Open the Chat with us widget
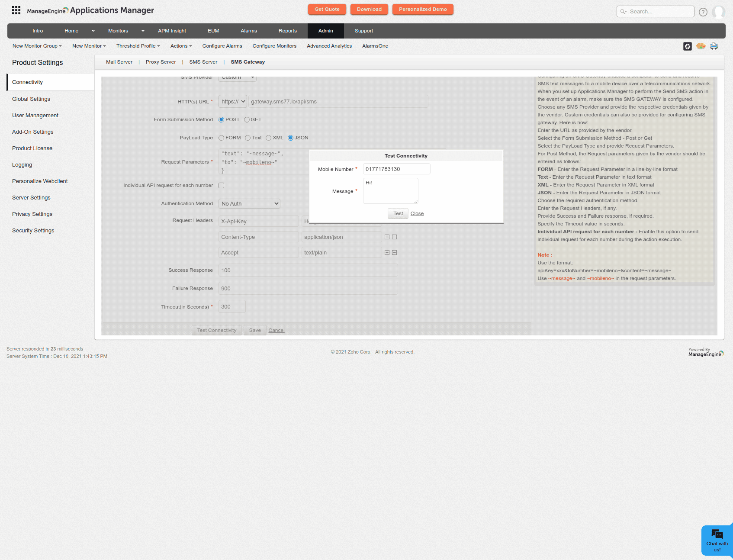The width and height of the screenshot is (733, 560). click(x=717, y=540)
